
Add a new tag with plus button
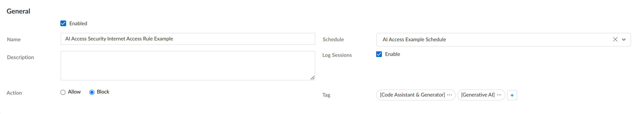pyautogui.click(x=512, y=95)
